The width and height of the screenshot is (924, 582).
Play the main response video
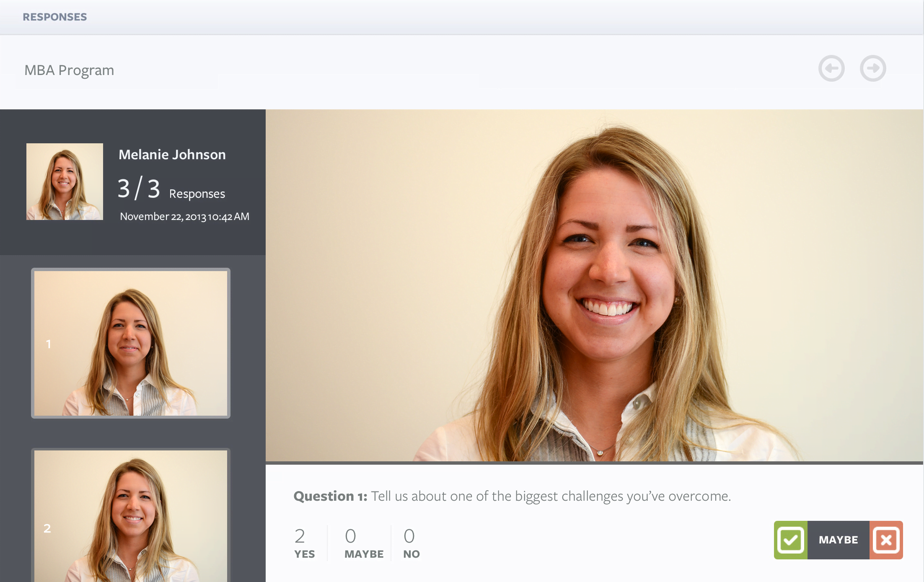point(594,285)
